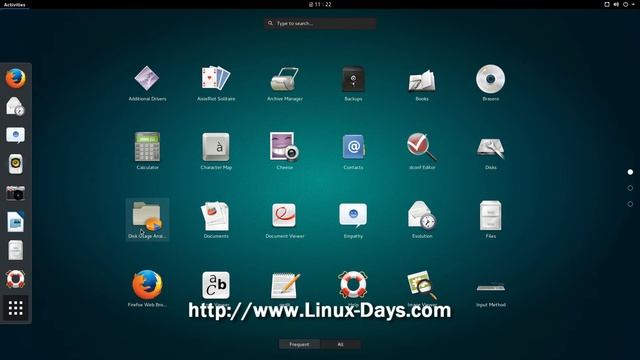Click the square icon in the top-bar tray

pyautogui.click(x=607, y=4)
